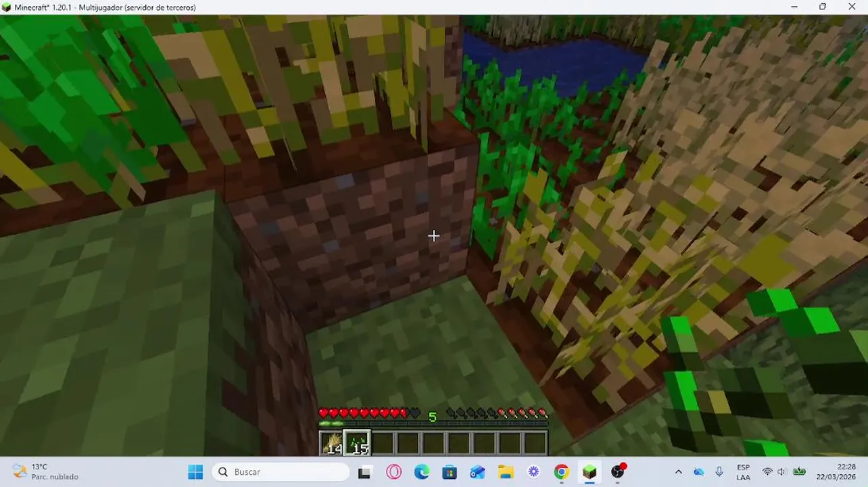Expand the hidden system tray icons chevron
Image resolution: width=868 pixels, height=487 pixels.
coord(679,471)
